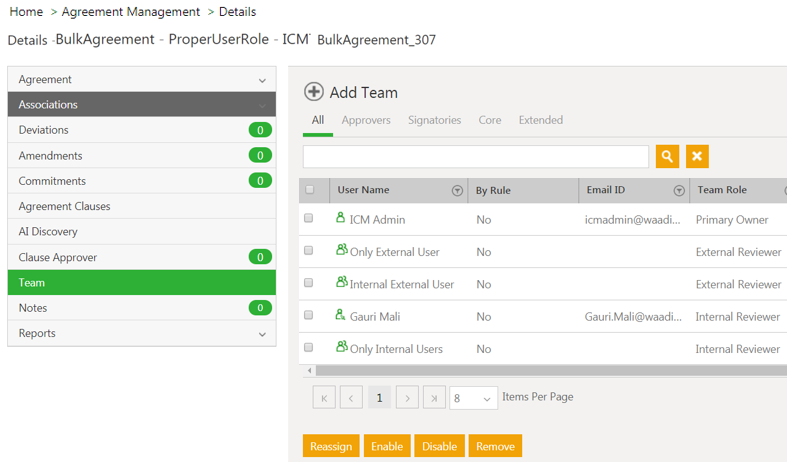Switch to the Signatories tab
This screenshot has width=787, height=466.
click(x=434, y=120)
